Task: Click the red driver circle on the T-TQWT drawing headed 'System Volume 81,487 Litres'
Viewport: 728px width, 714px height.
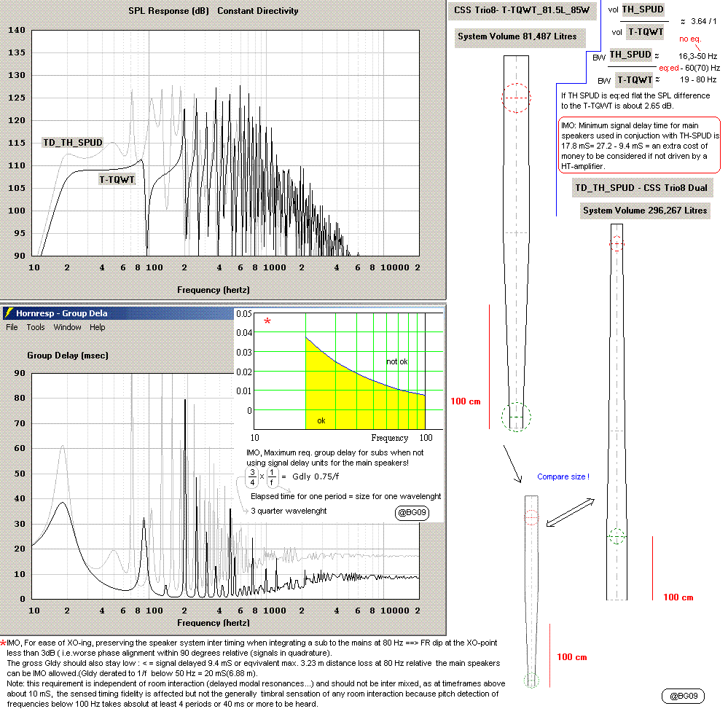Action: [516, 98]
